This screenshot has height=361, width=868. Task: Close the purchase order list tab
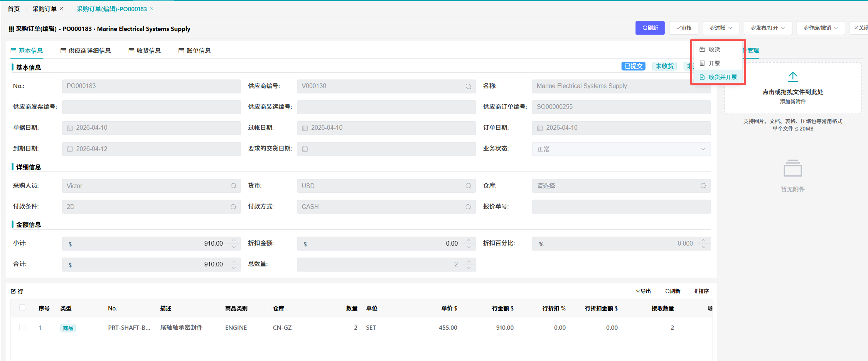pyautogui.click(x=61, y=9)
